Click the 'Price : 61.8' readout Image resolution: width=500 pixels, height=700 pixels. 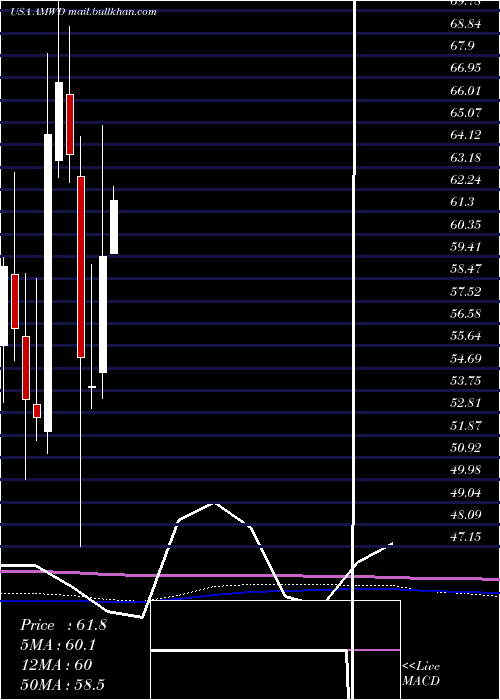63,625
